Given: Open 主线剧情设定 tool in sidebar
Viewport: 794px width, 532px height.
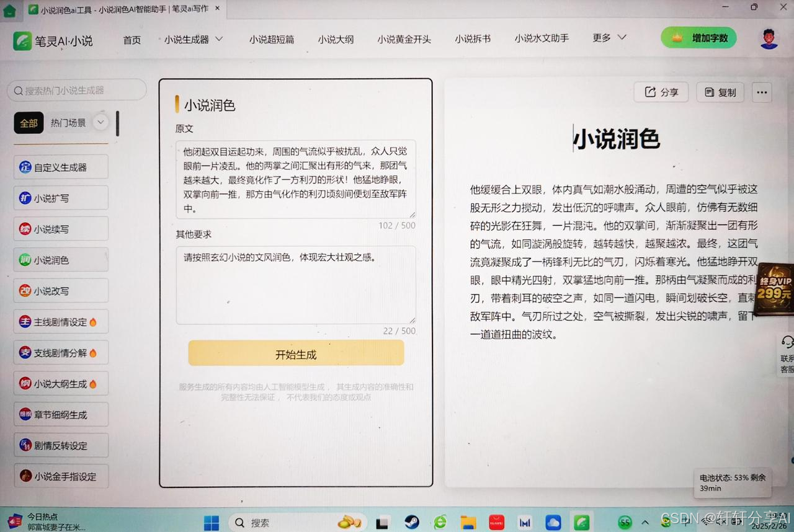Looking at the screenshot, I should 61,322.
